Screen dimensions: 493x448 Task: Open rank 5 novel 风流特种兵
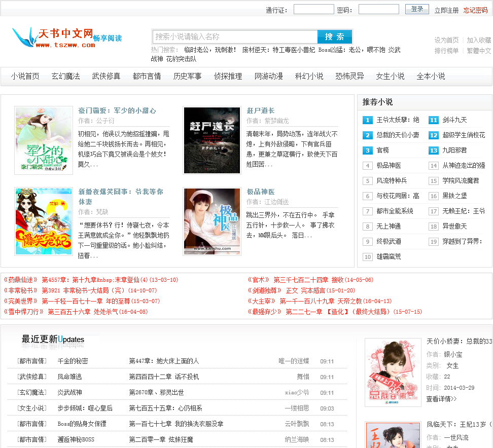(x=392, y=180)
